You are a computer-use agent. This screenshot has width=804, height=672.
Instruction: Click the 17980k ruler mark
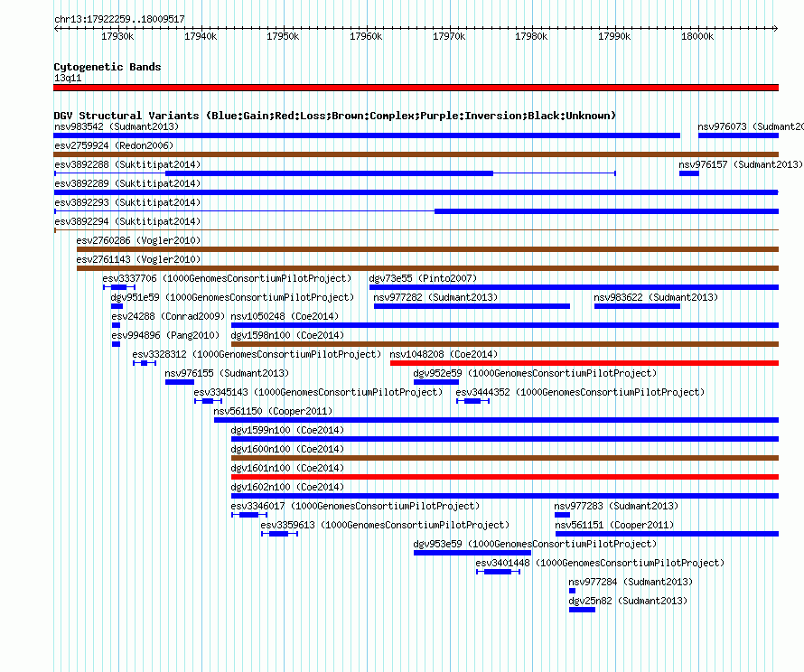pyautogui.click(x=531, y=36)
